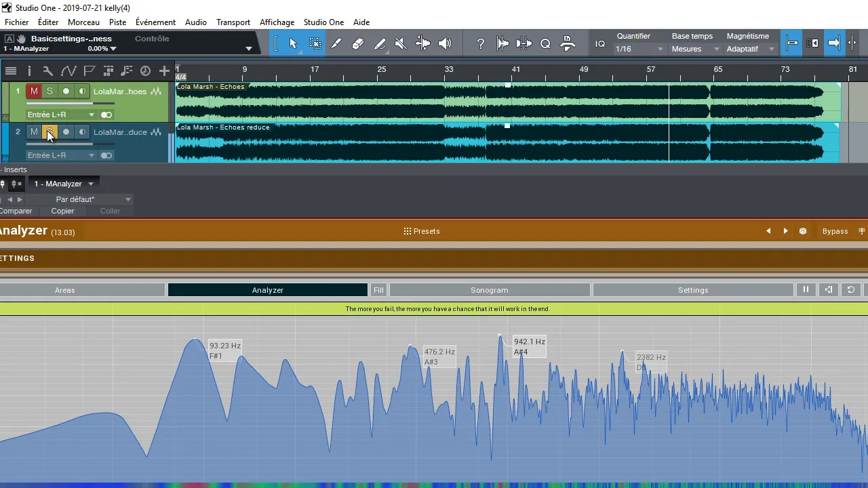868x488 pixels.
Task: Click the reset circular arrow icon in the analyzer
Action: point(851,290)
